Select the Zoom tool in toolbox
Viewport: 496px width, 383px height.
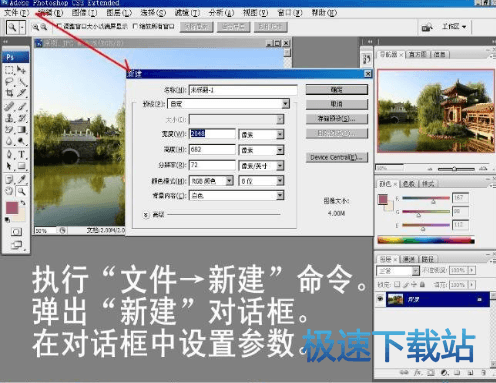coord(22,191)
